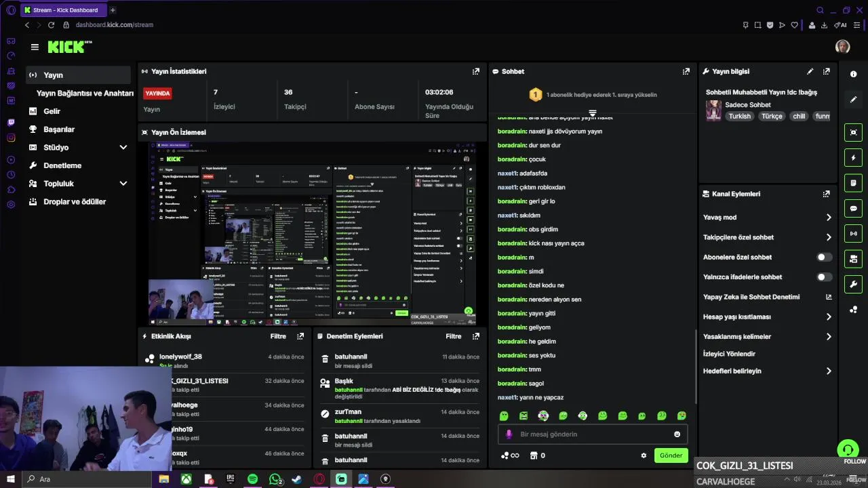The width and height of the screenshot is (868, 488).
Task: Open Takipçilere özel sohbet options
Action: [767, 237]
